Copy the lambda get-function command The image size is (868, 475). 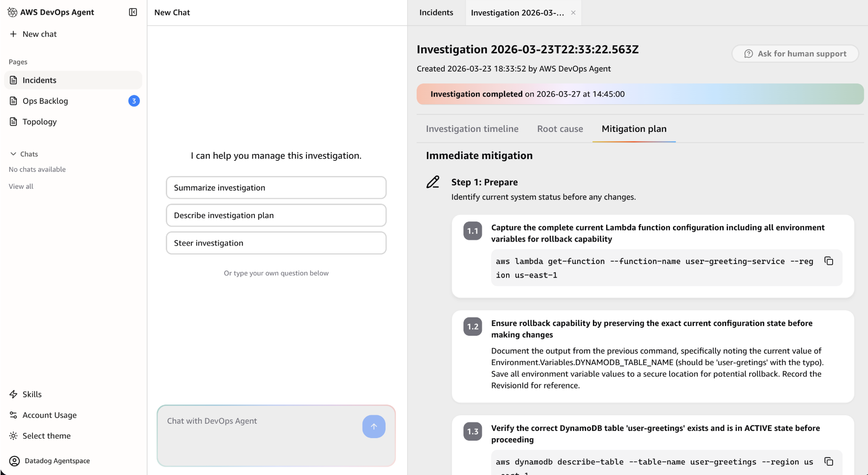pos(829,261)
